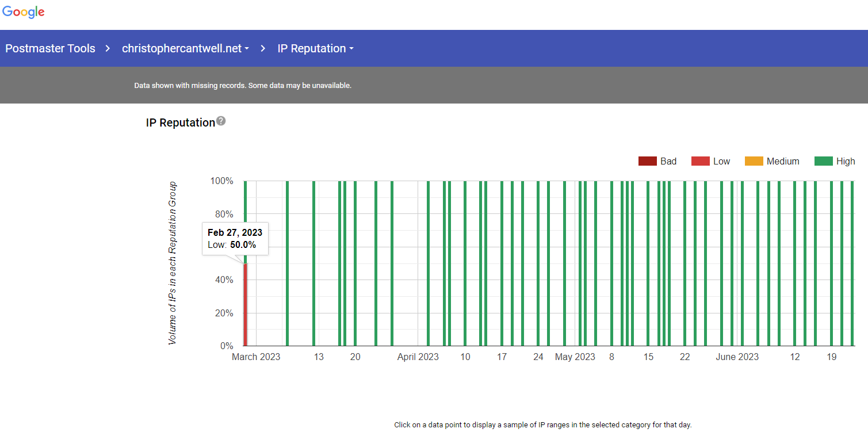Click the "13" date axis label
This screenshot has height=440, width=868.
pos(319,357)
